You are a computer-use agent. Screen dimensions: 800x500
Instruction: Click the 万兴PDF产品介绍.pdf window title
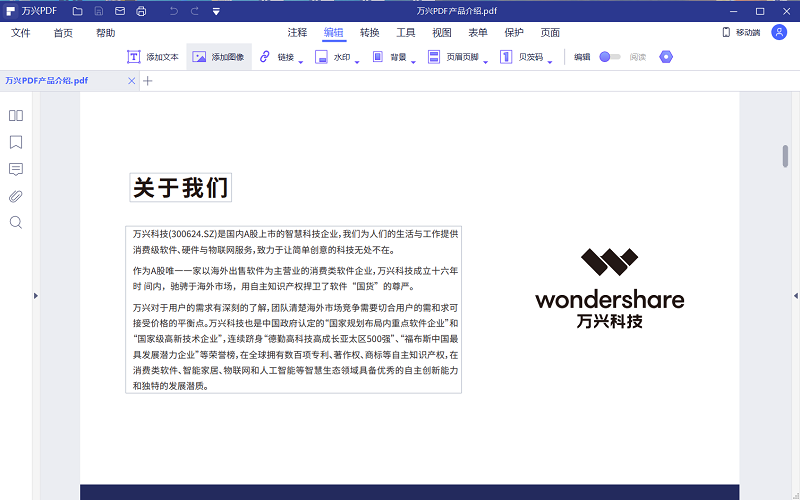(x=457, y=11)
